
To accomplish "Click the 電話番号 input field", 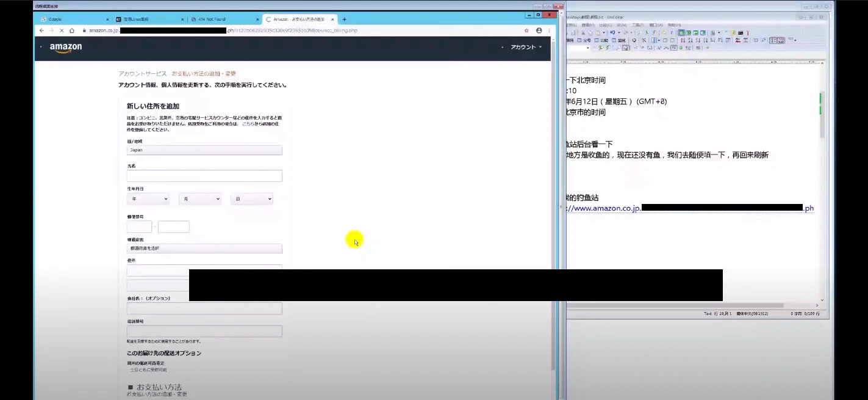I will (x=204, y=331).
